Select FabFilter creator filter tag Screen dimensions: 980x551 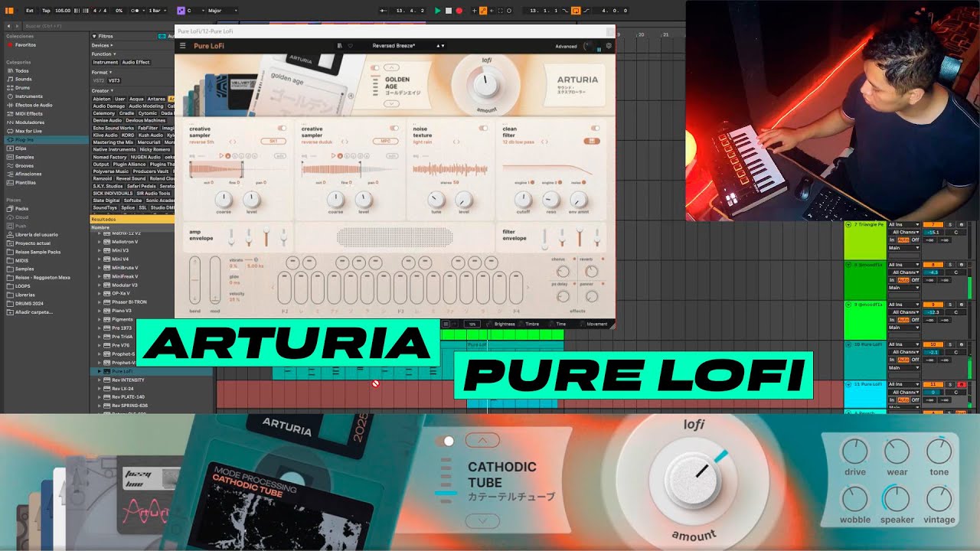pyautogui.click(x=148, y=128)
